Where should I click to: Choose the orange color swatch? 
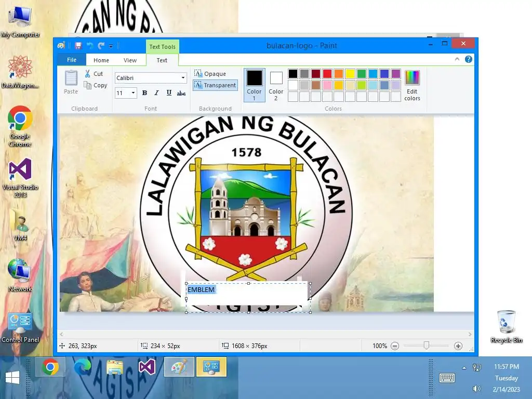click(x=339, y=74)
